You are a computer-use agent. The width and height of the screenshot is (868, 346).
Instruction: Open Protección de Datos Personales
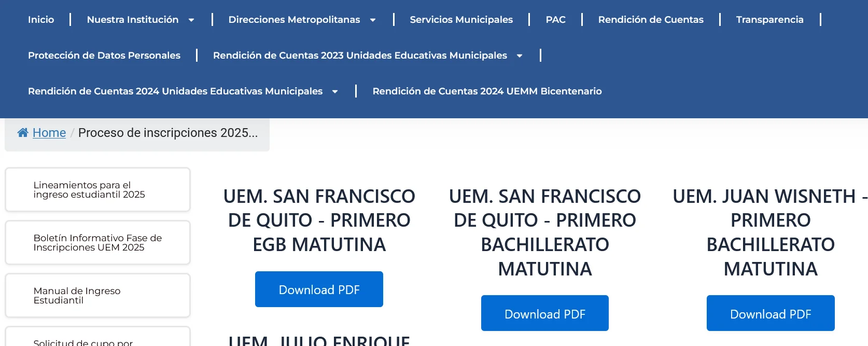tap(104, 56)
